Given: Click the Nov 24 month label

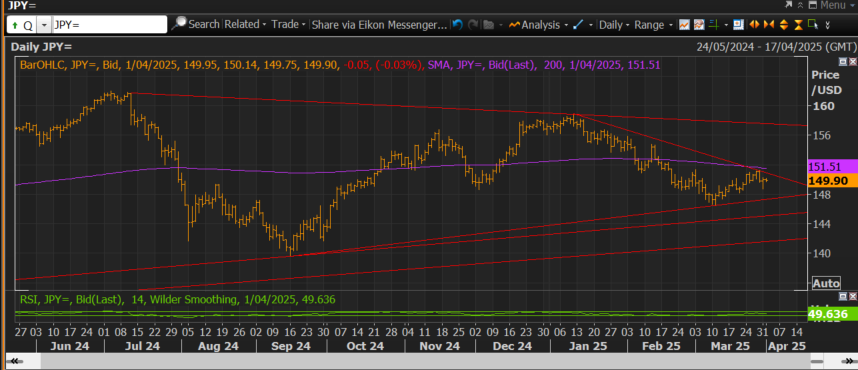Looking at the screenshot, I should click(x=440, y=346).
